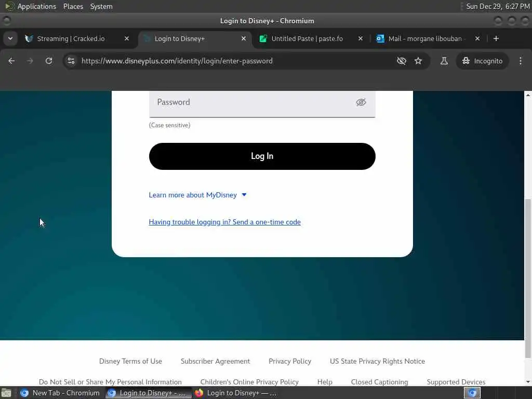Click the window menu button in title bar
This screenshot has width=532, height=399.
click(6, 21)
